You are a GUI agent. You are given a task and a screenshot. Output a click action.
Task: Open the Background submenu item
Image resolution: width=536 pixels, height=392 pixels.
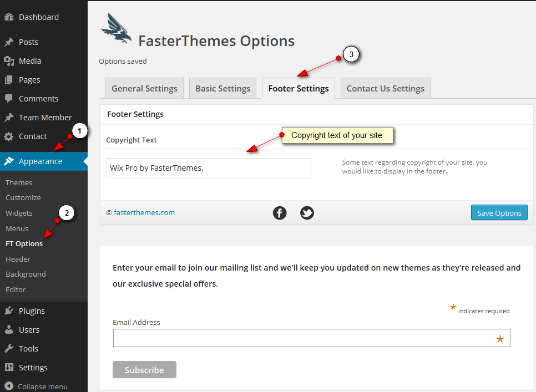(x=26, y=274)
